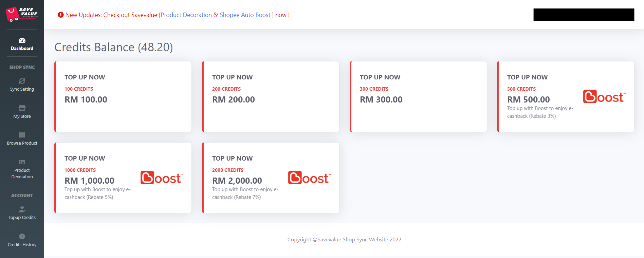The image size is (644, 258).
Task: Go to Dashboard in the sidebar
Action: click(22, 48)
